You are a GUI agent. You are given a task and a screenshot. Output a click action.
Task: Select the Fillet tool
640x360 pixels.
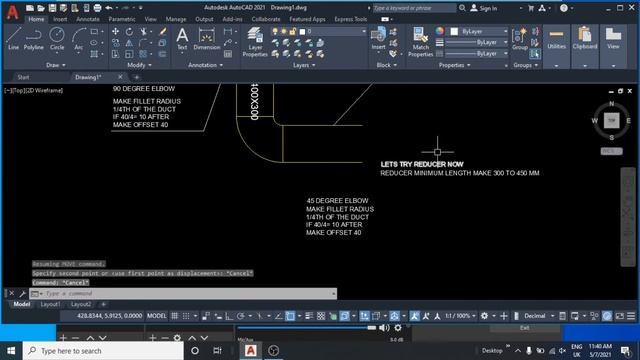click(x=143, y=42)
